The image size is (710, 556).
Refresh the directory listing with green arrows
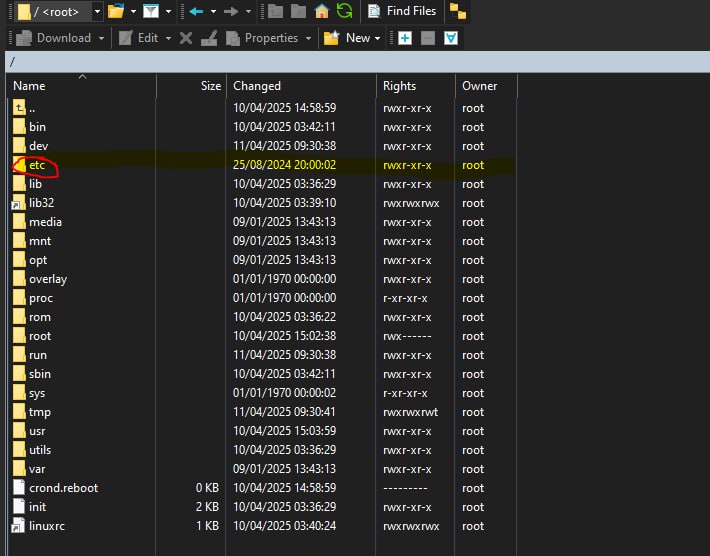(x=345, y=11)
